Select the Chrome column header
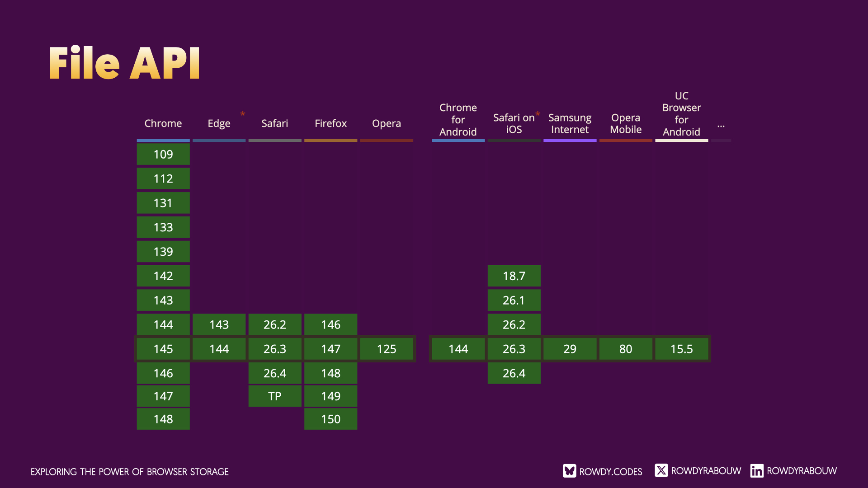This screenshot has height=488, width=868. pyautogui.click(x=163, y=123)
